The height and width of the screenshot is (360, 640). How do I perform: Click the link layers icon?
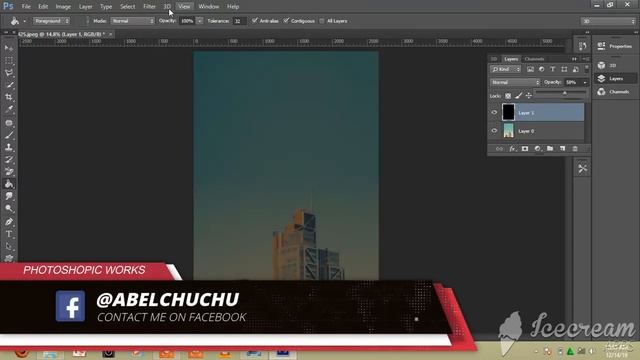coord(499,149)
